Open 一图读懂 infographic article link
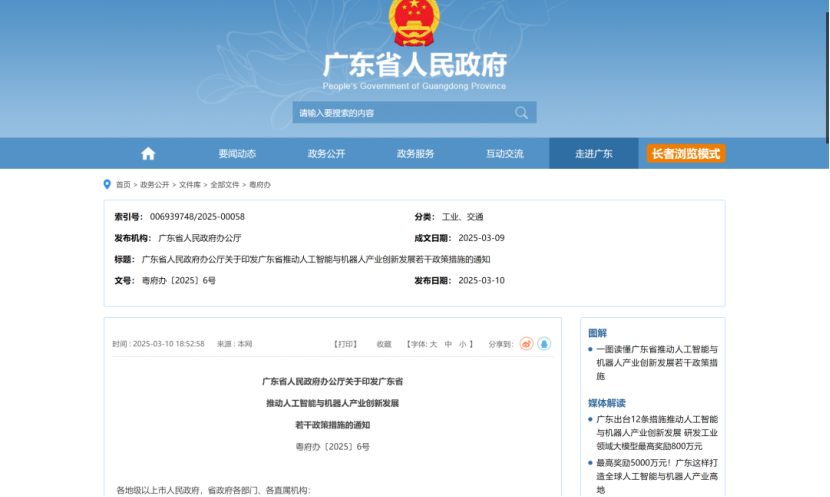 click(x=657, y=363)
